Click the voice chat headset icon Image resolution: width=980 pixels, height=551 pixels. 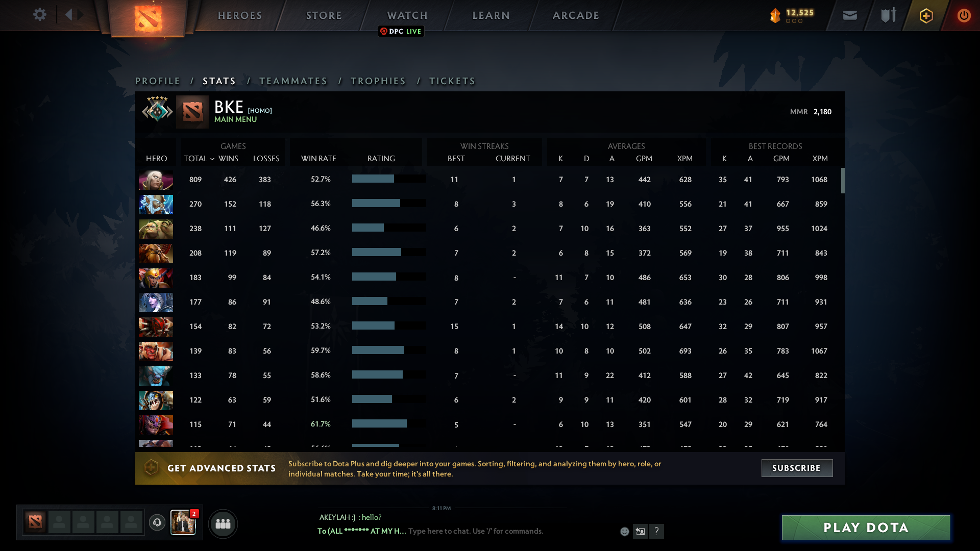(x=157, y=523)
